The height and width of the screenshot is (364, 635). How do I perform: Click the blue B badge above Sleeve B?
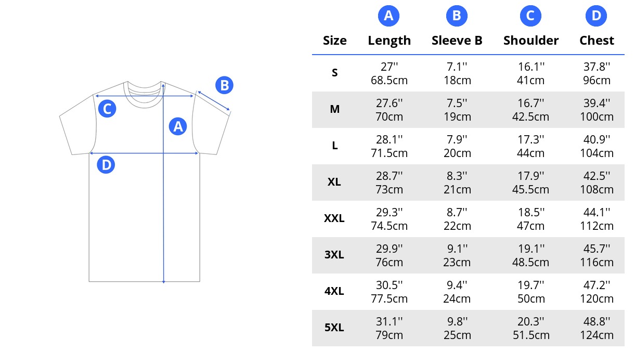pos(457,16)
